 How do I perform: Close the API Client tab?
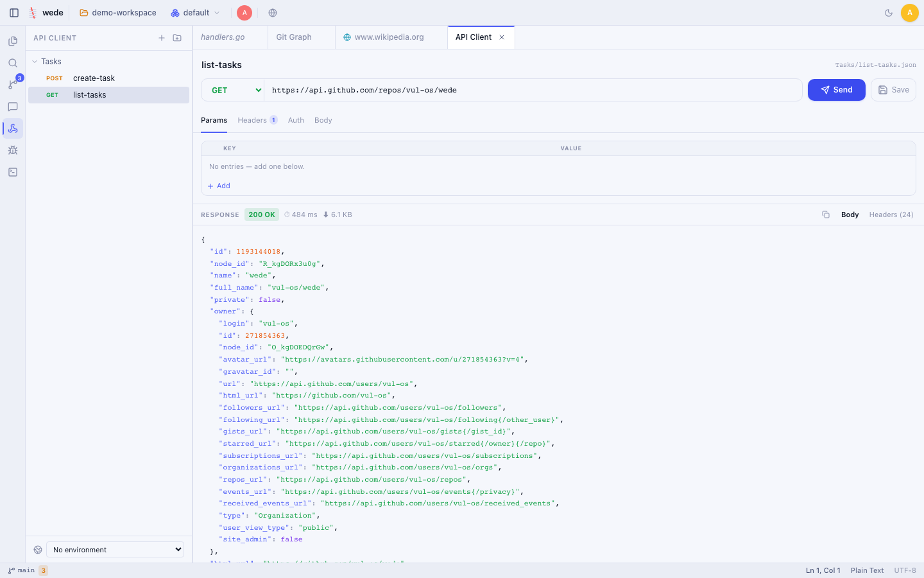point(502,37)
